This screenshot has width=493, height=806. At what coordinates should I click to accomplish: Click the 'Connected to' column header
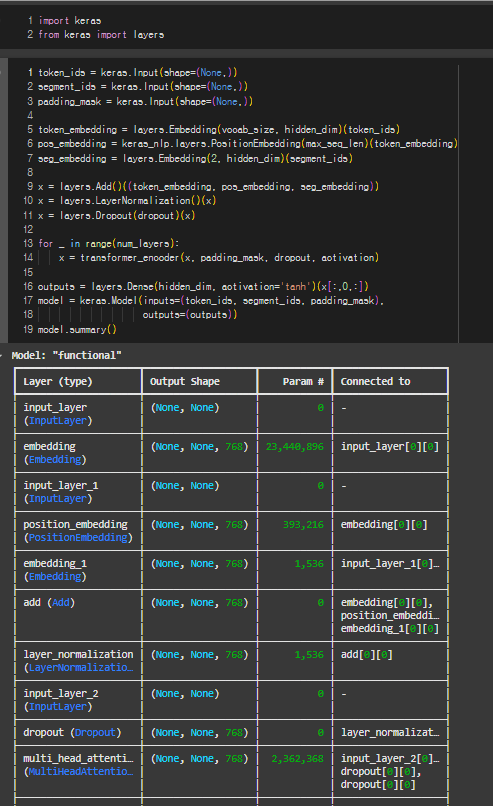375,381
